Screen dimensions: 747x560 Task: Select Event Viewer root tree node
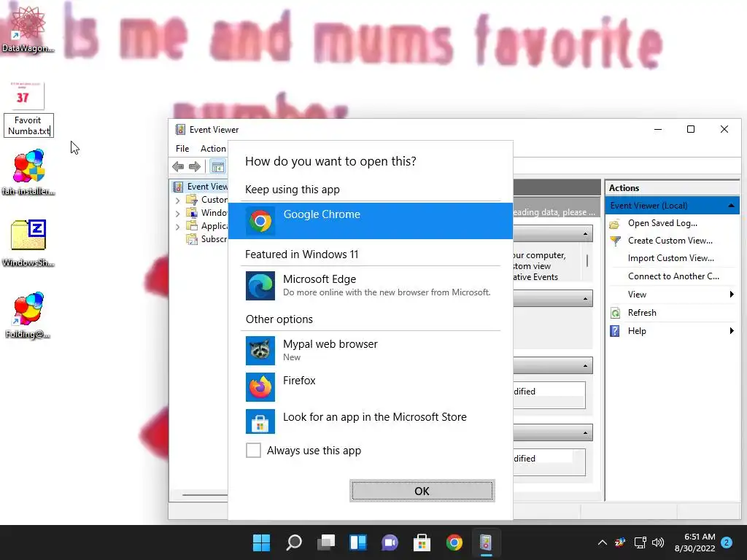pyautogui.click(x=200, y=187)
